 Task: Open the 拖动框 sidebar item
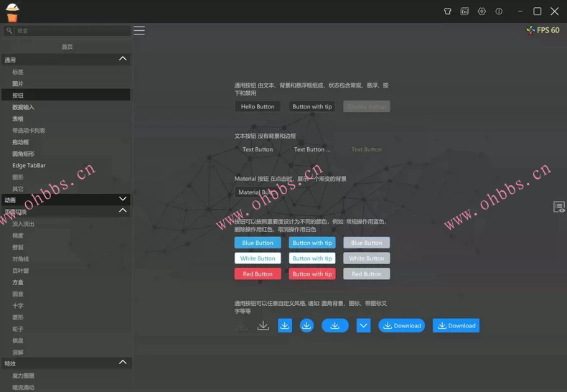66,142
